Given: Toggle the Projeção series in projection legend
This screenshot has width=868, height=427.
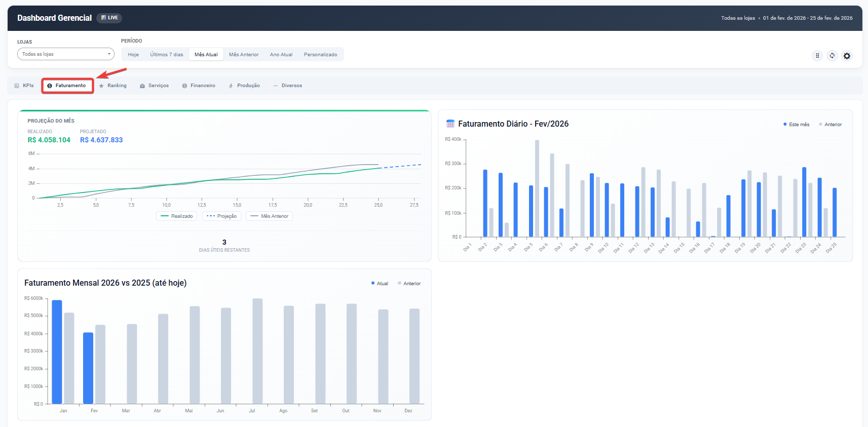Looking at the screenshot, I should pos(222,216).
